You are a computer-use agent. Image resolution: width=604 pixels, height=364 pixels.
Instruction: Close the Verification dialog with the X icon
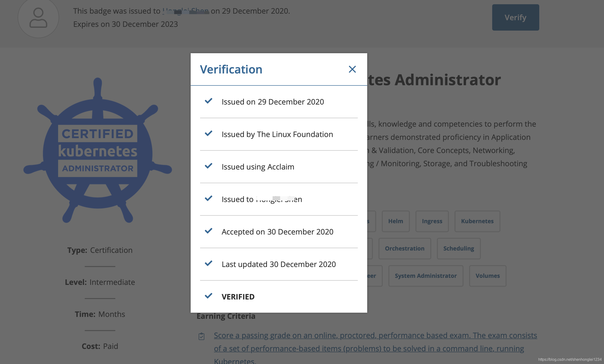point(352,69)
